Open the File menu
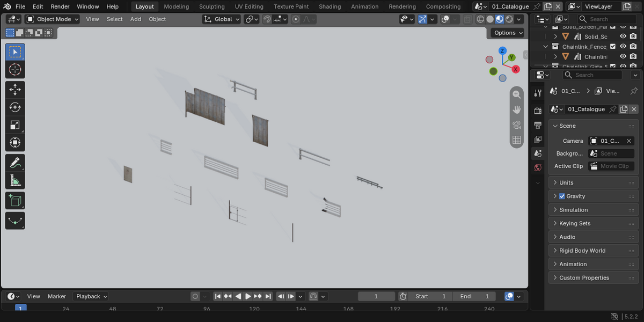 [20, 6]
